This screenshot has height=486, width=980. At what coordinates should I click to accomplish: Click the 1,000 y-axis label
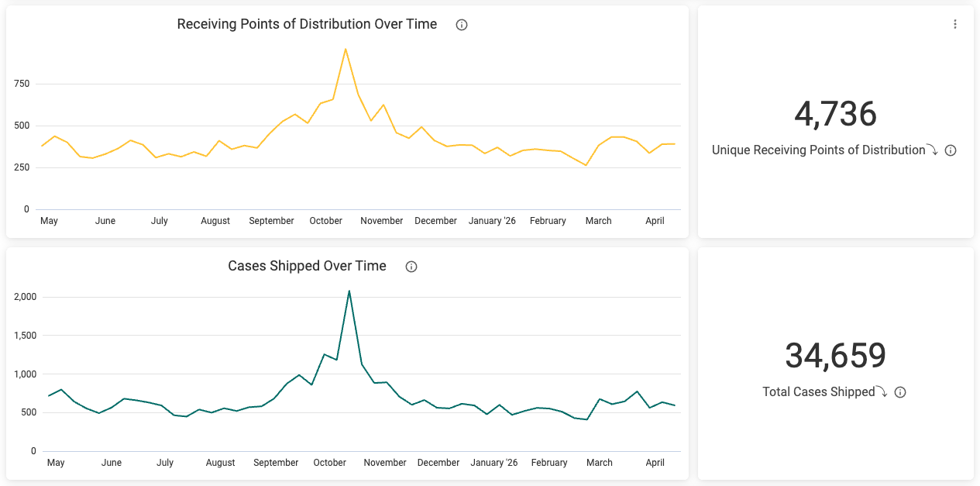[x=26, y=374]
